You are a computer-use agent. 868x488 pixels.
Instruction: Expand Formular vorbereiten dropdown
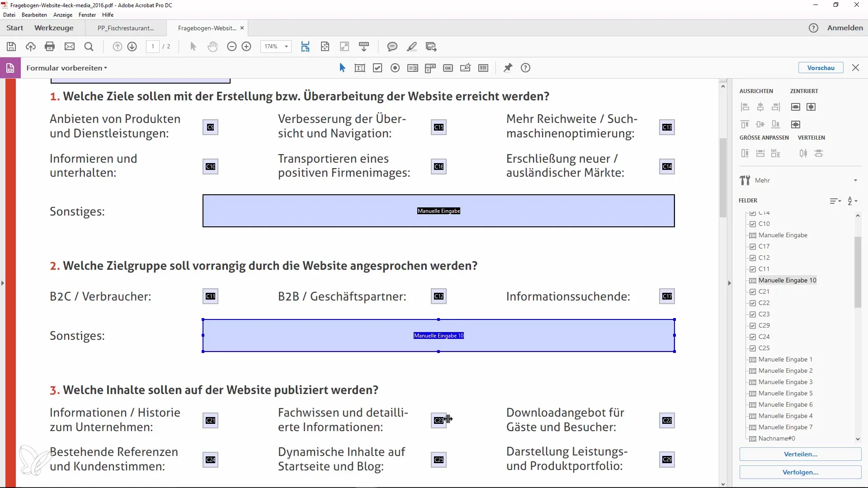click(x=67, y=68)
